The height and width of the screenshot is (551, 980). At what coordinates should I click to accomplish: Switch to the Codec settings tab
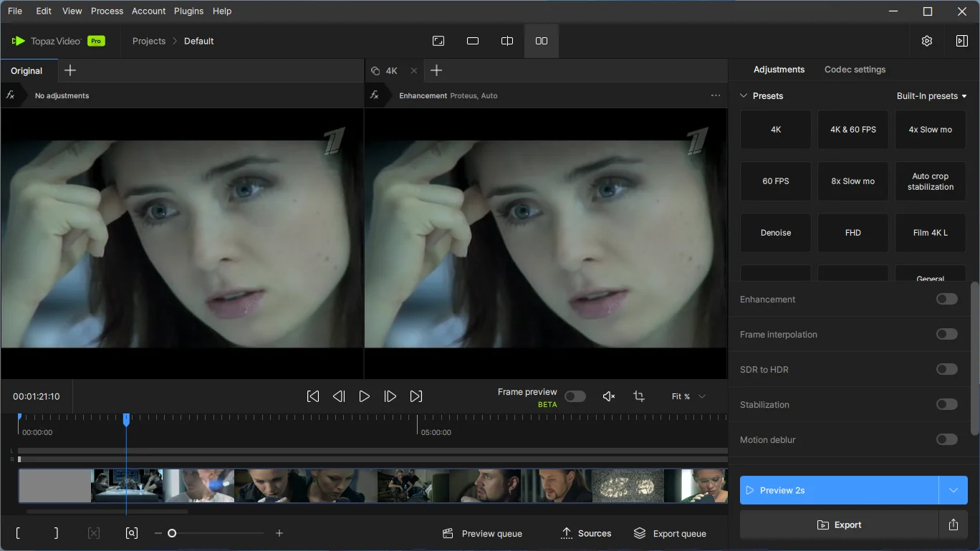855,70
